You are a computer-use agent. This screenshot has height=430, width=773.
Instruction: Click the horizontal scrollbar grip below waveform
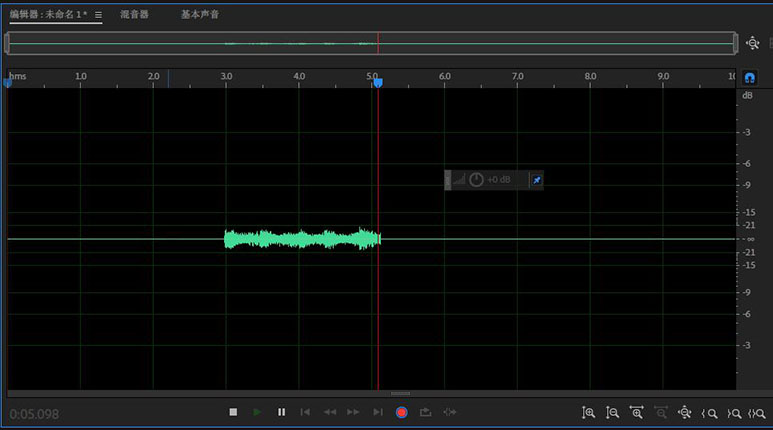click(400, 394)
